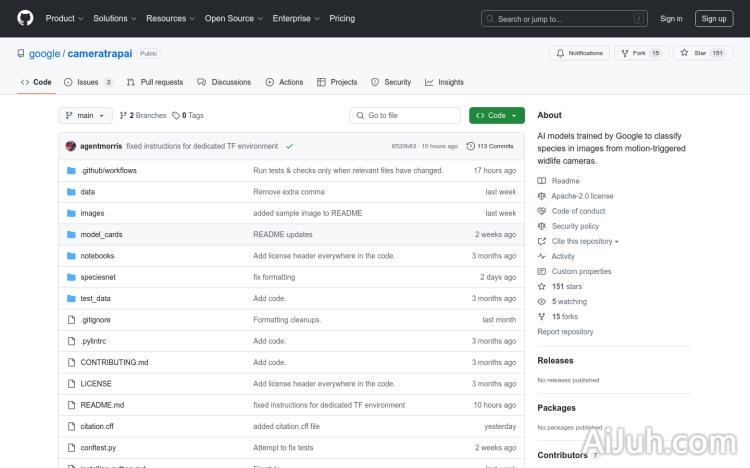Viewport: 750px width, 468px height.
Task: Open the speciesnet folder icon
Action: pos(71,277)
